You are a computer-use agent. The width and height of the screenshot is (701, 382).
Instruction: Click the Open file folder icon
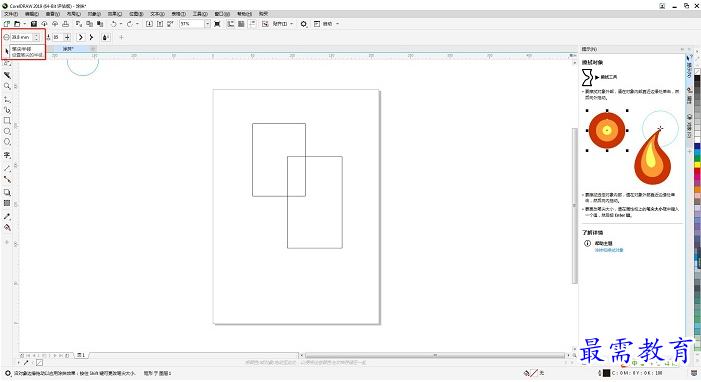coord(17,24)
